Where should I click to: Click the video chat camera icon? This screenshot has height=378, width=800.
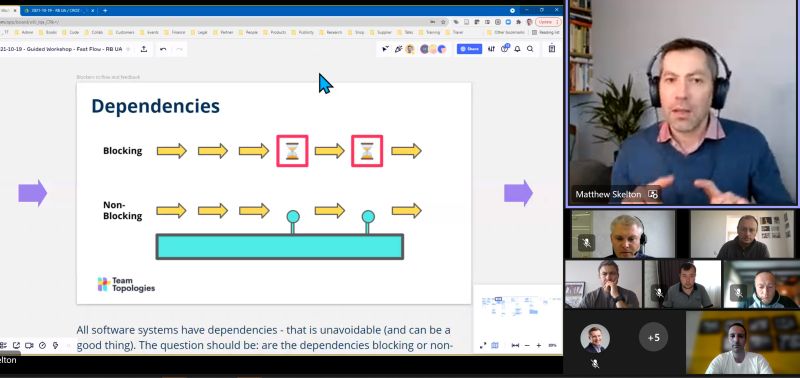pyautogui.click(x=29, y=345)
